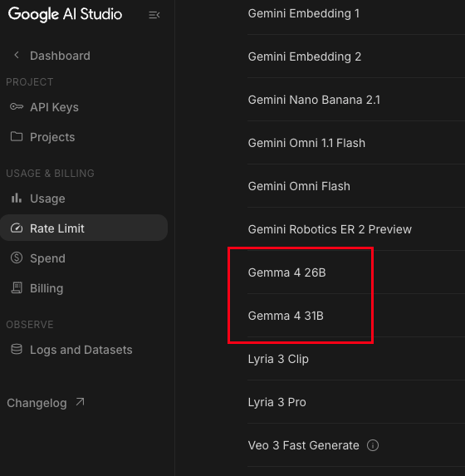Image resolution: width=465 pixels, height=476 pixels.
Task: Click the folder icon next to Projects
Action: pyautogui.click(x=17, y=136)
